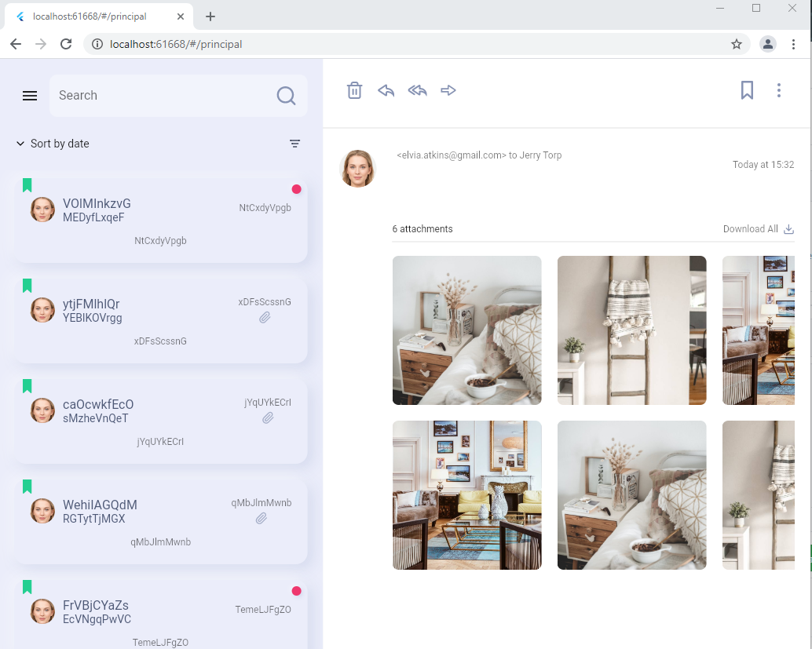Expand the Sort by date dropdown

pos(52,144)
